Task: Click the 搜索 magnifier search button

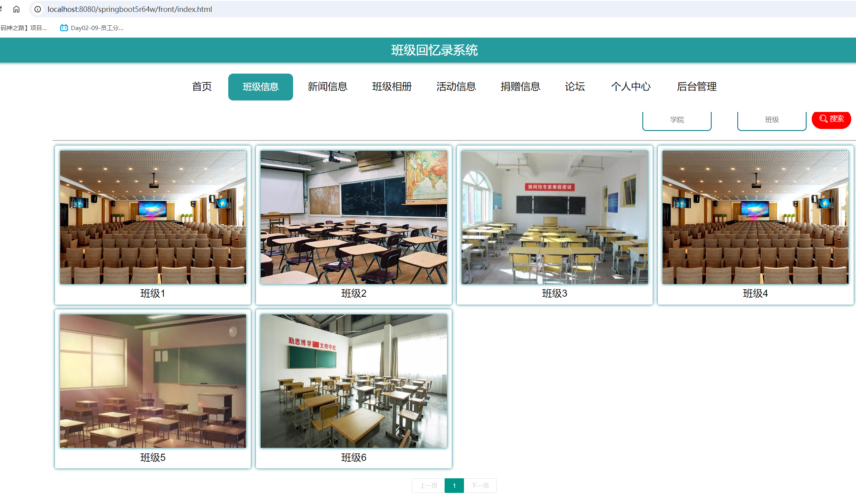Action: [x=831, y=119]
